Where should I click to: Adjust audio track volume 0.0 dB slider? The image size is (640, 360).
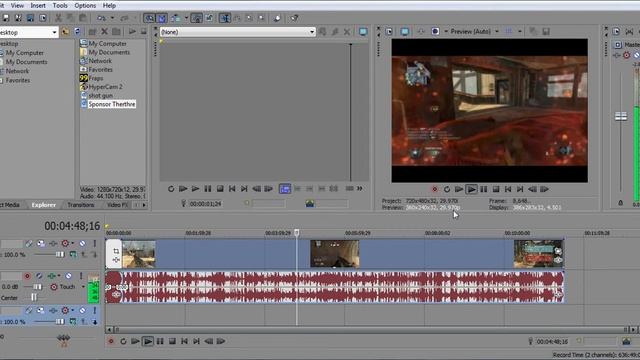tap(37, 287)
